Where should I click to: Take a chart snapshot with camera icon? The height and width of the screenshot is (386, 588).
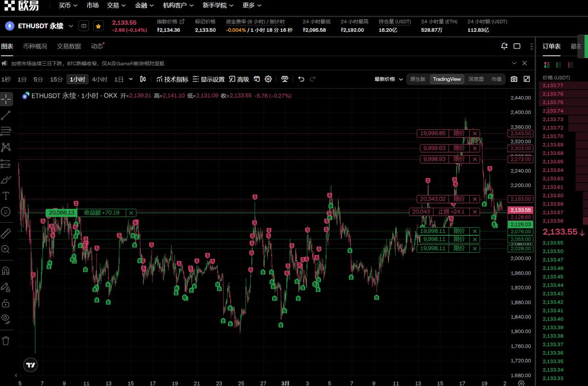click(514, 79)
